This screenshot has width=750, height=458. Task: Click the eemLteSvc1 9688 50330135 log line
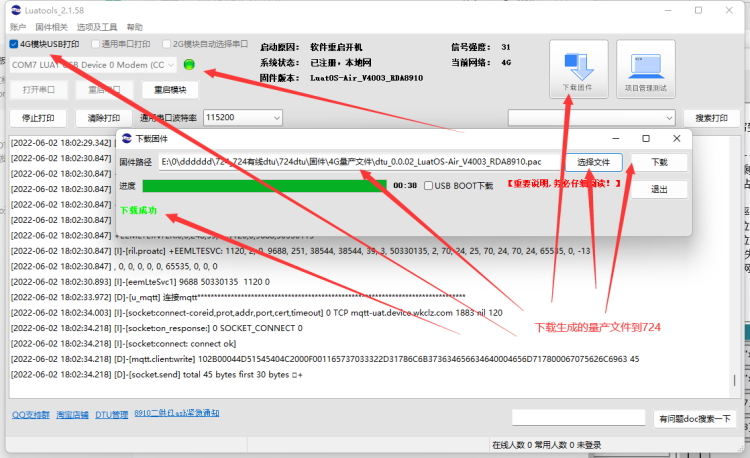tap(140, 282)
